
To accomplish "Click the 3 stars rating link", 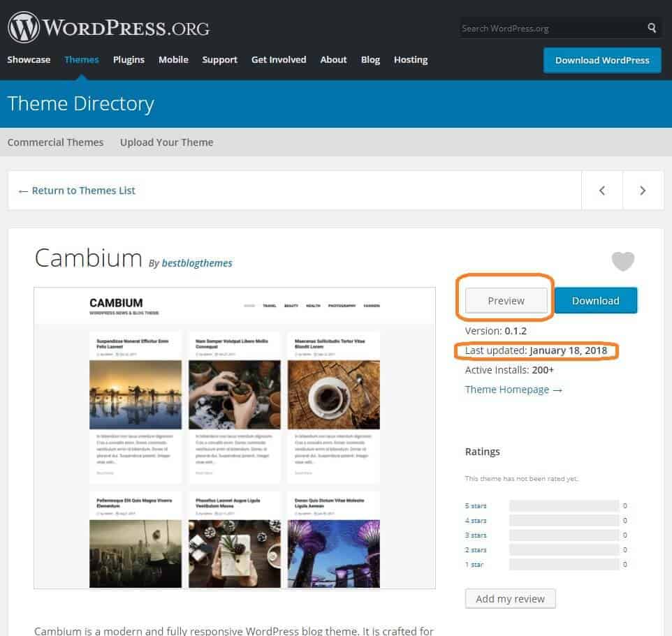I will [x=476, y=535].
